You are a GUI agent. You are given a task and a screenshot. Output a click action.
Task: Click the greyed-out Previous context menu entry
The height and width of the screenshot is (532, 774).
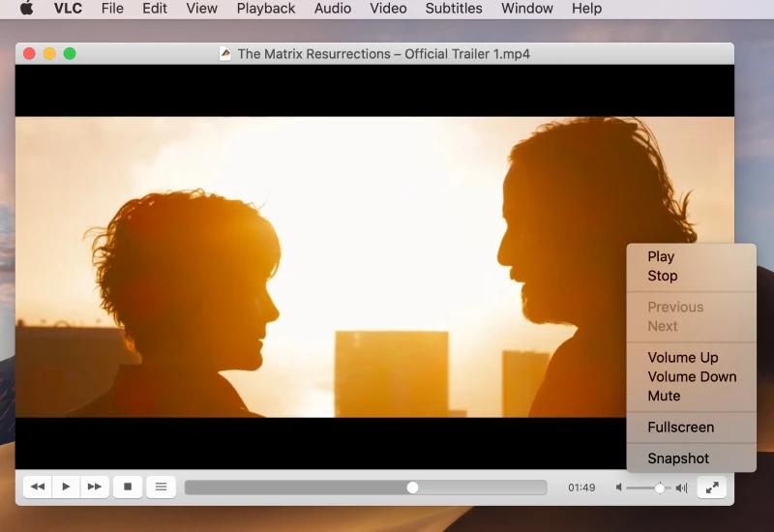691,307
